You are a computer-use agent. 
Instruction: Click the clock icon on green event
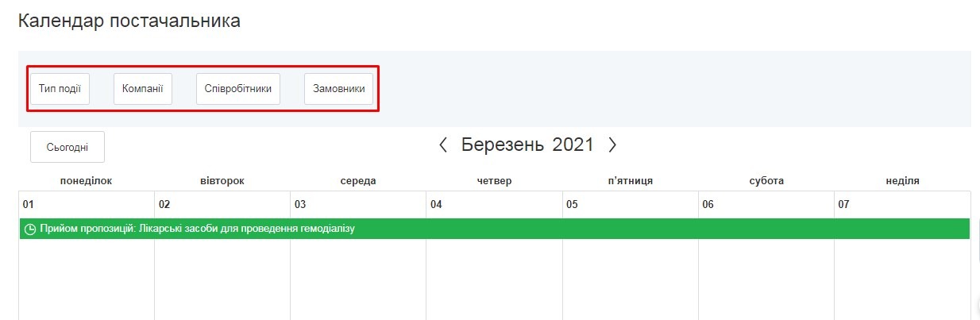pos(30,229)
